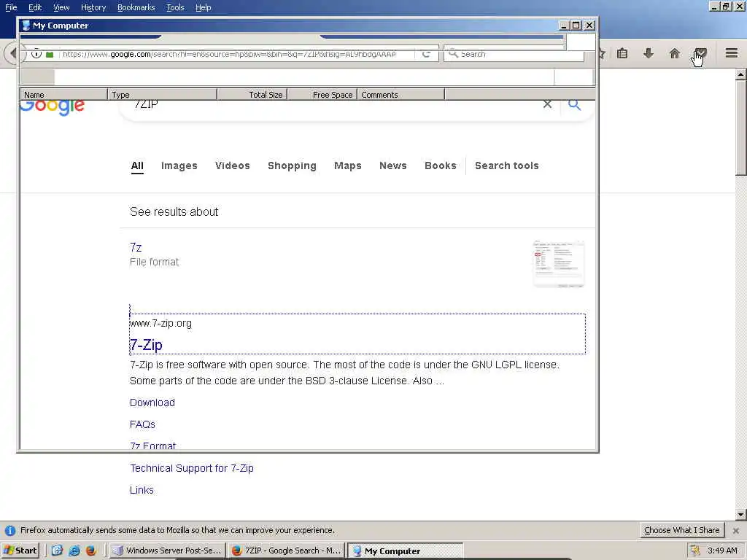Open the Search tools option
Image resolution: width=747 pixels, height=560 pixels.
pos(507,166)
